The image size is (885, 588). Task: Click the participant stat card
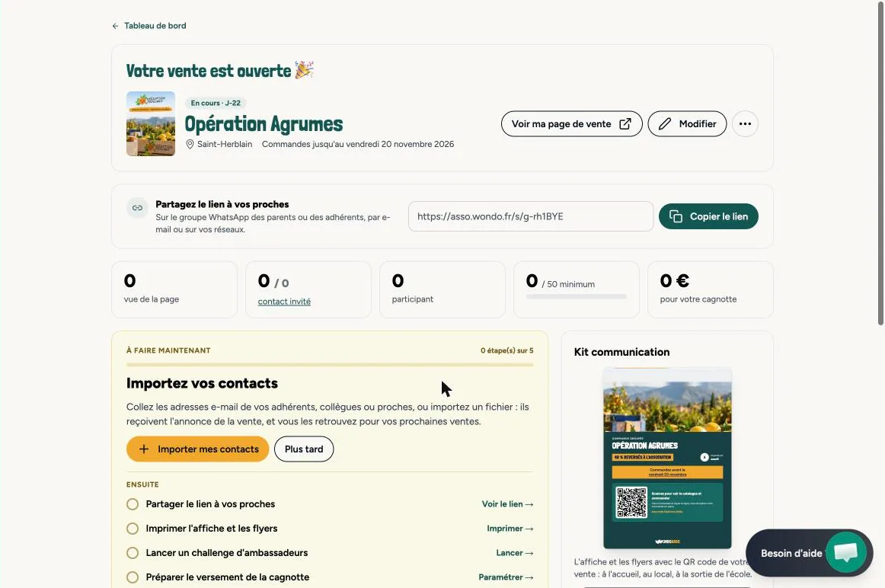[x=442, y=289]
